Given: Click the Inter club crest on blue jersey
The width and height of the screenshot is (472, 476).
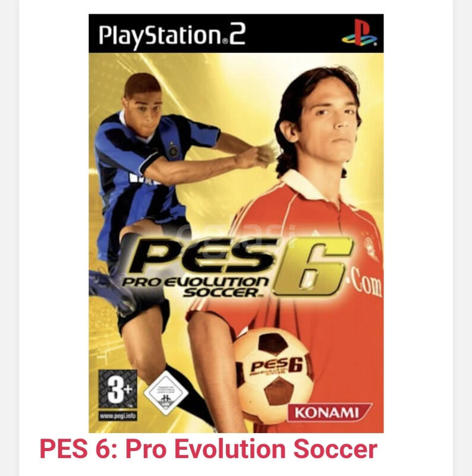Looking at the screenshot, I should 173,149.
